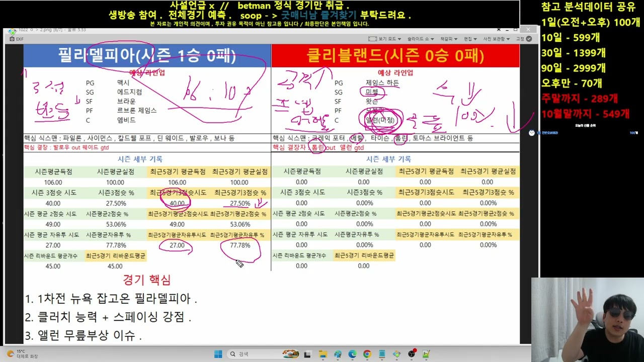
Task: Open the 슬라이드 쇼 dropdown menu
Action: (420, 39)
